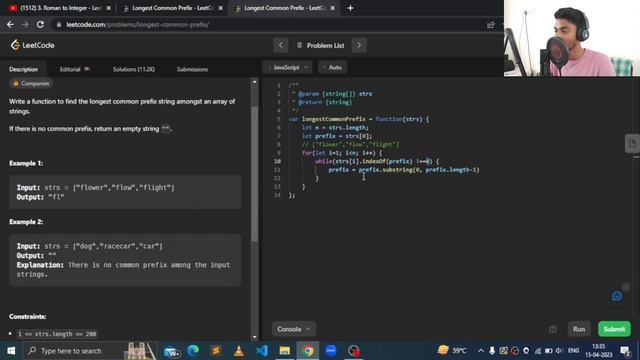This screenshot has width=640, height=360.
Task: Open the Windows Start menu
Action: point(11,351)
